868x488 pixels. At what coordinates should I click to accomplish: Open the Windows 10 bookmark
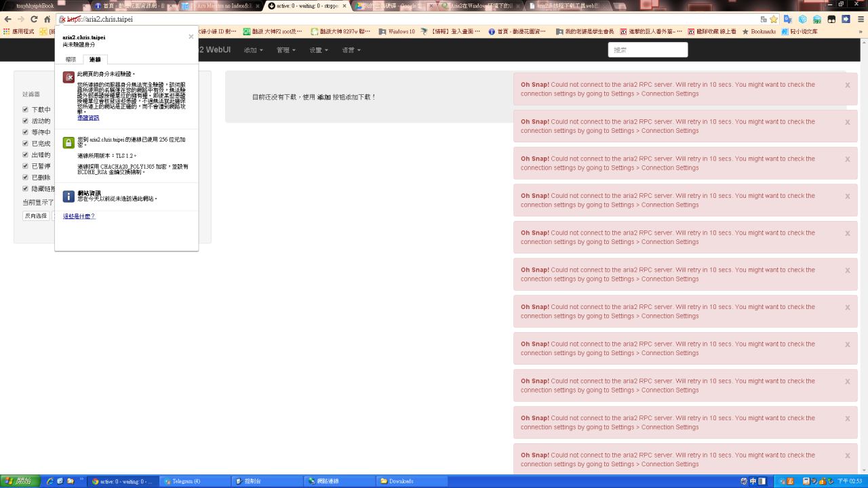point(397,32)
